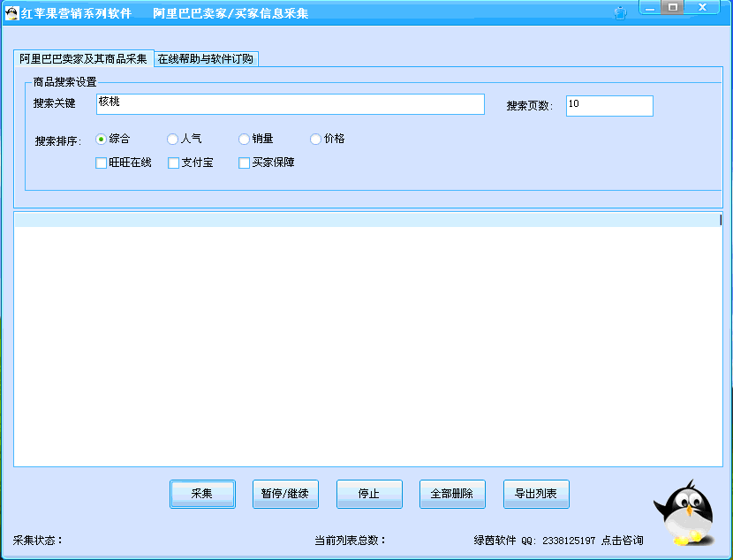Click the penguin mascot image
Screen dimensions: 733x560
click(x=684, y=513)
